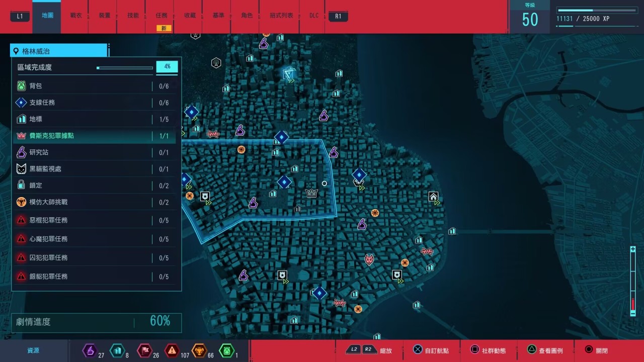Select the teal landmark token icon showing 8
The width and height of the screenshot is (644, 362).
pos(117,350)
